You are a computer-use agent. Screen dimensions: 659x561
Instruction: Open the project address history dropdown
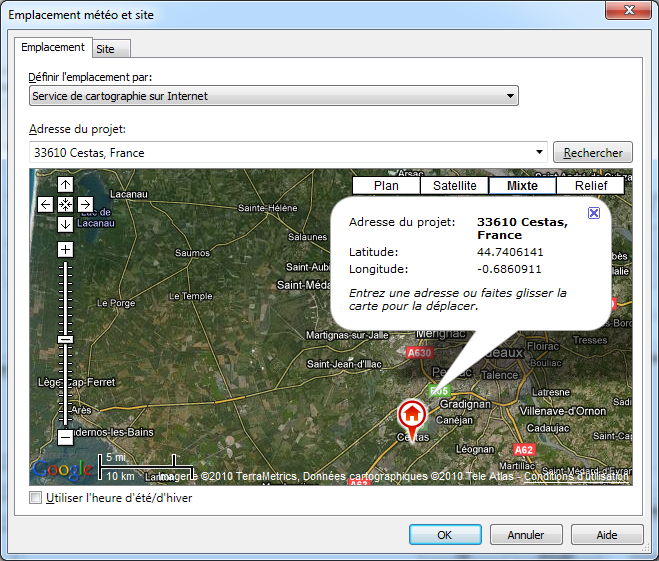(x=540, y=153)
